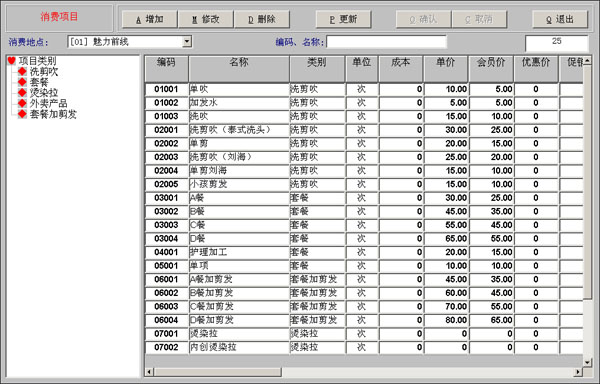Click the name cell 单项
Image resolution: width=600 pixels, height=384 pixels.
coord(239,266)
